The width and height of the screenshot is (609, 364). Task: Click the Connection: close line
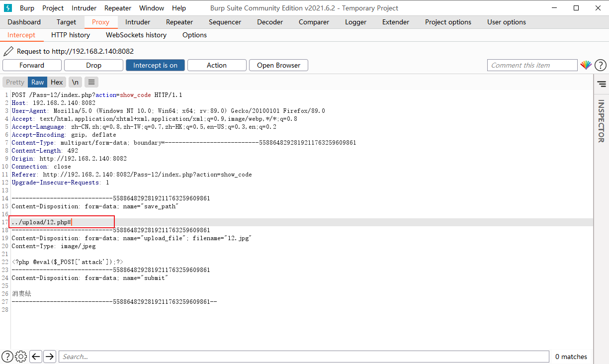coord(41,167)
